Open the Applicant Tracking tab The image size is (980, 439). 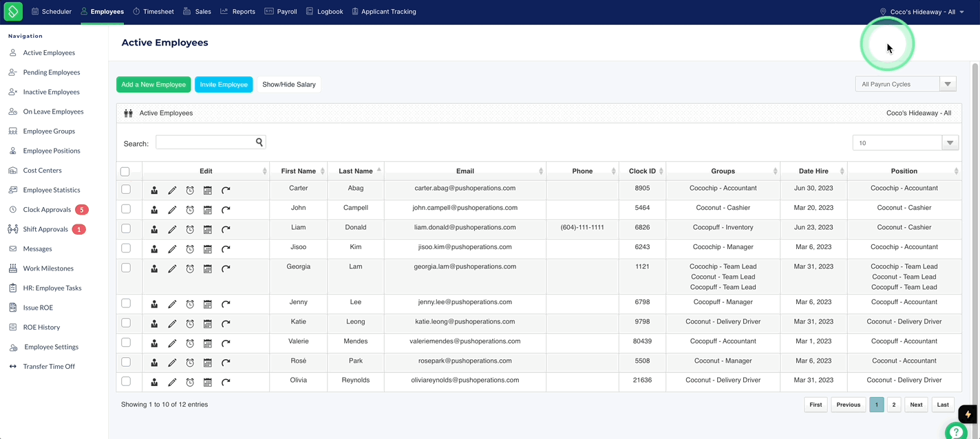coord(383,12)
